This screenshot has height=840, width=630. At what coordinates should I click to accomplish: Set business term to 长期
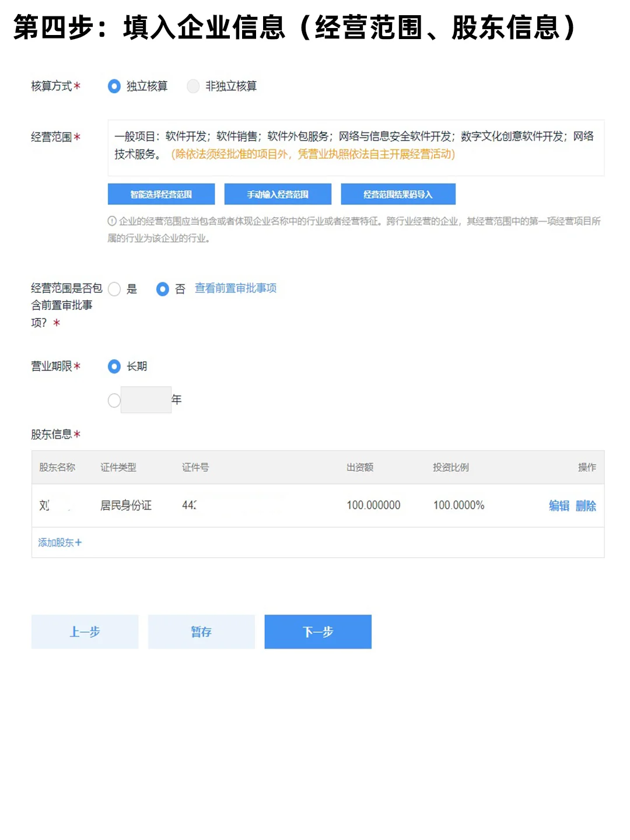pyautogui.click(x=114, y=366)
